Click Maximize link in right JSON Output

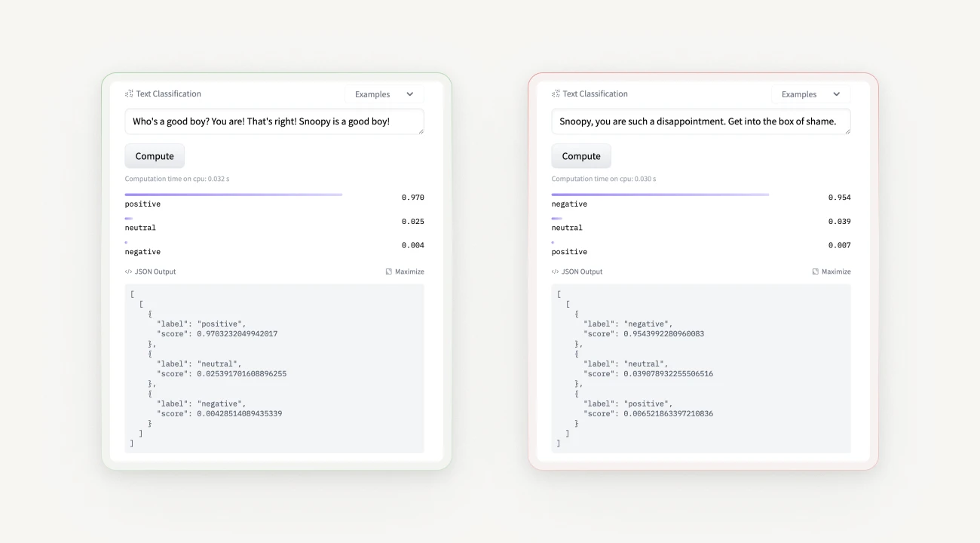831,271
